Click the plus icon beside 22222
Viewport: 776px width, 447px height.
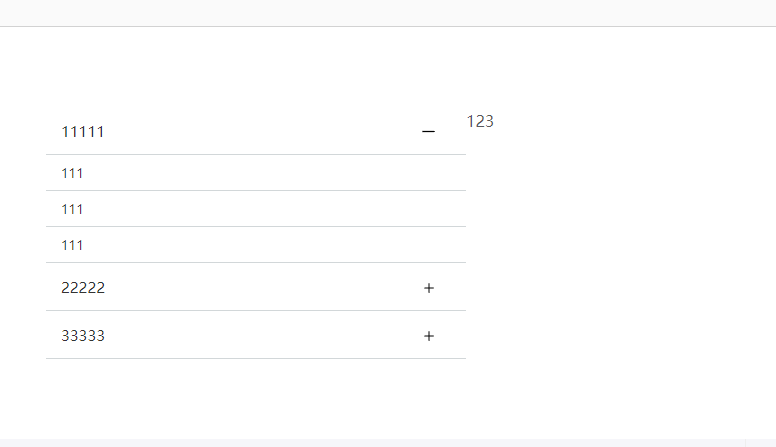tap(429, 288)
